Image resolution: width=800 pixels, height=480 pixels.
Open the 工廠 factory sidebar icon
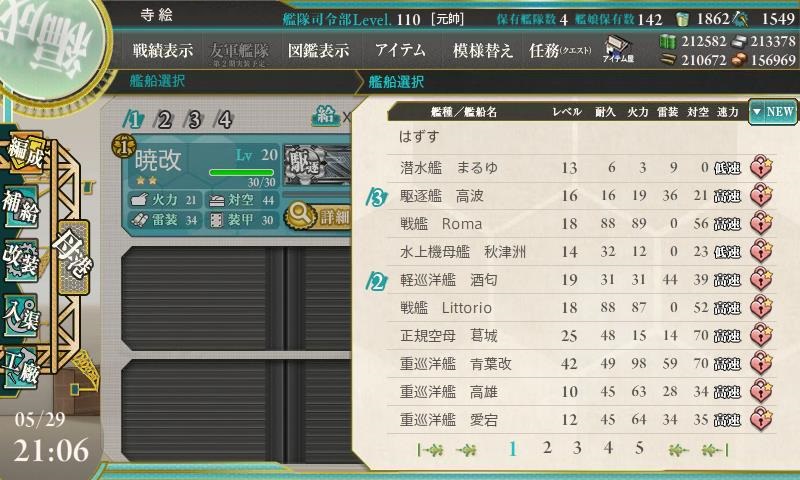point(21,368)
